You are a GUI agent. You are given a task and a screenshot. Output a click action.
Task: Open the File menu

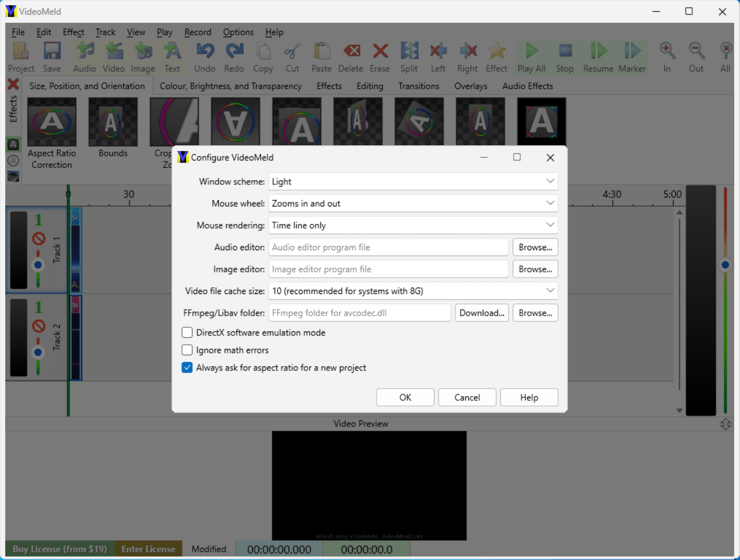tap(18, 32)
